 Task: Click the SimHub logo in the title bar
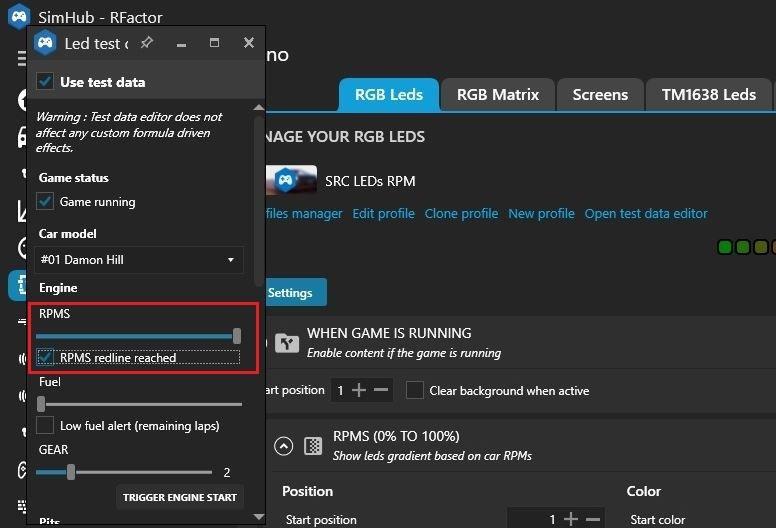click(x=19, y=16)
